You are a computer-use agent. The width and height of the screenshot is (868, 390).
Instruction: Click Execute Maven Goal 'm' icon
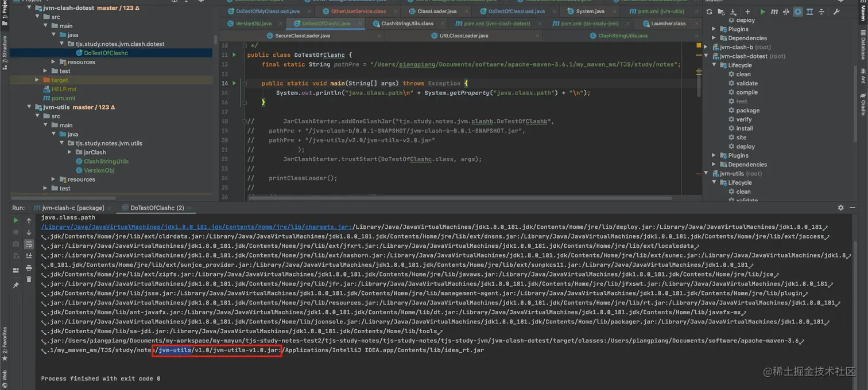[x=774, y=11]
